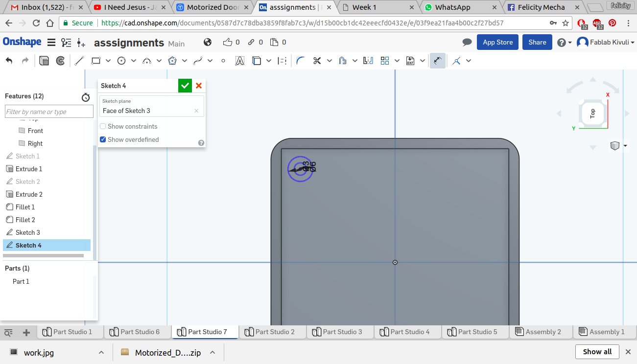Open the Assembly 2 tab

543,332
